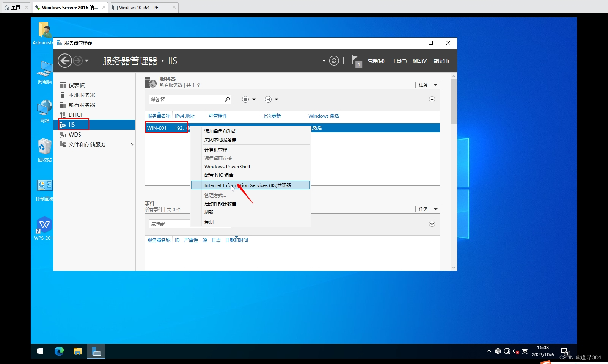Open the navigation history dropdown arrow
The image size is (608, 364).
[x=87, y=61]
